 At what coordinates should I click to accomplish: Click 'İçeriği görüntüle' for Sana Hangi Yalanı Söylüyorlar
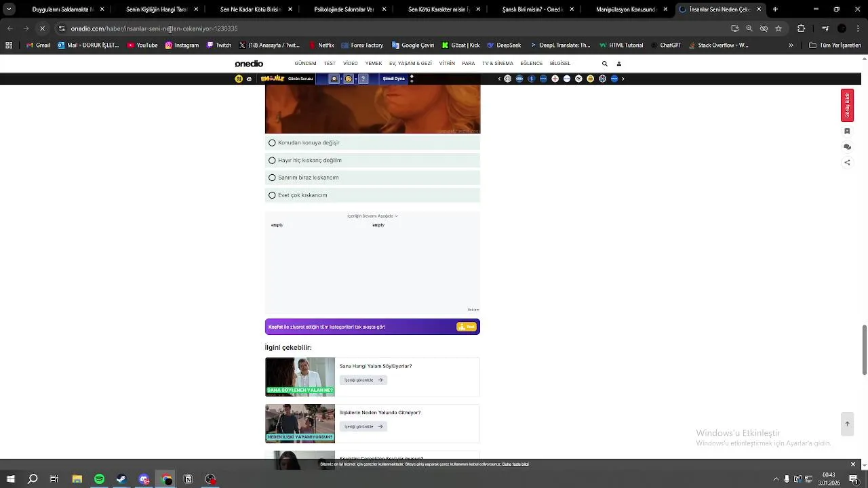363,380
